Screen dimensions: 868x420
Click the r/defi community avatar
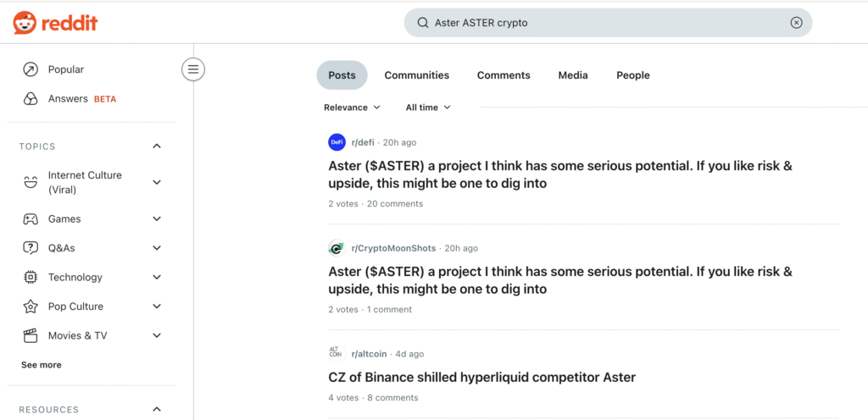337,142
